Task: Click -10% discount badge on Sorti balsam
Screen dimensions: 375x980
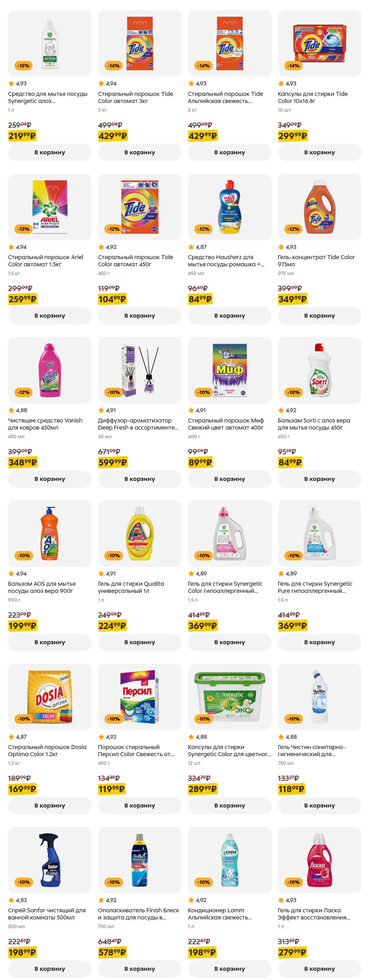Action: click(x=293, y=392)
